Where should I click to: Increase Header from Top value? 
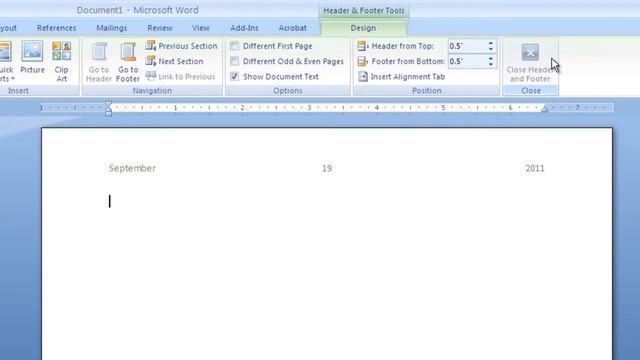[491, 43]
